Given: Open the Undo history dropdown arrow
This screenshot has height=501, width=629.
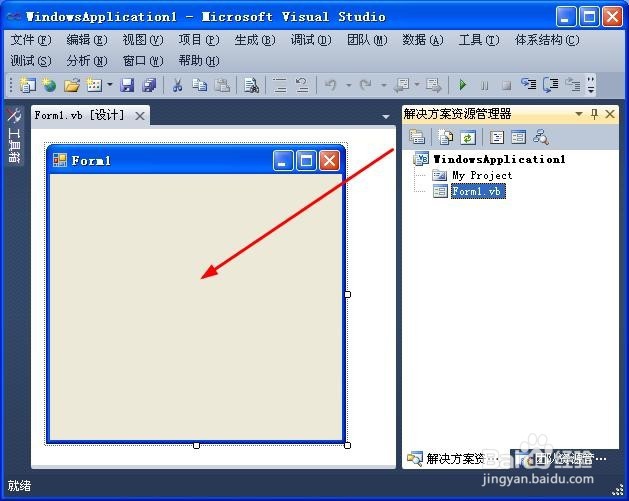Looking at the screenshot, I should pos(349,85).
